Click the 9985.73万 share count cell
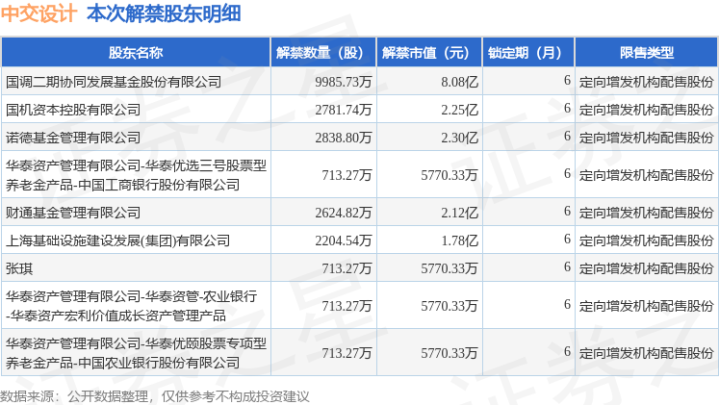 point(343,82)
